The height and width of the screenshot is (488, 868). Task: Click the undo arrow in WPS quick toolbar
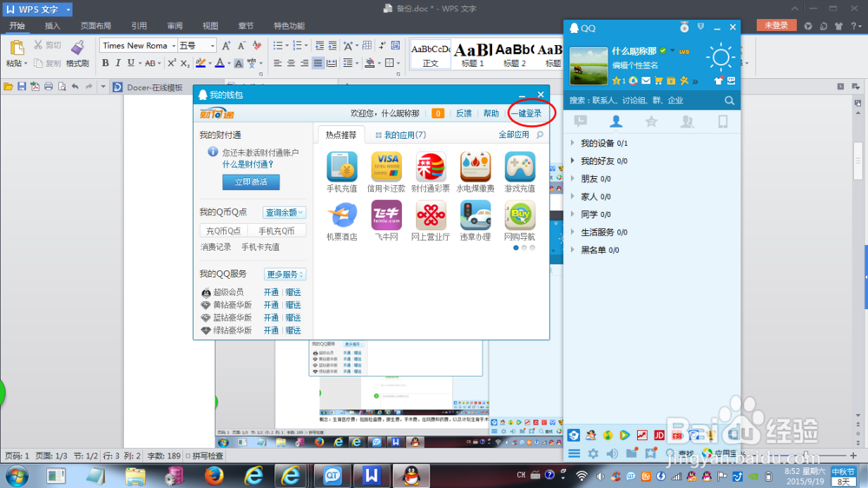click(x=76, y=87)
